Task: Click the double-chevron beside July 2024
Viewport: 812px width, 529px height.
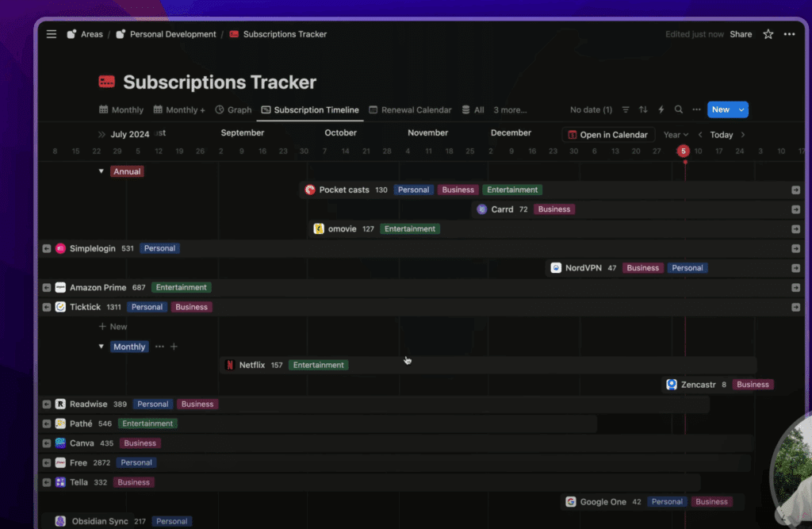Action: 101,135
